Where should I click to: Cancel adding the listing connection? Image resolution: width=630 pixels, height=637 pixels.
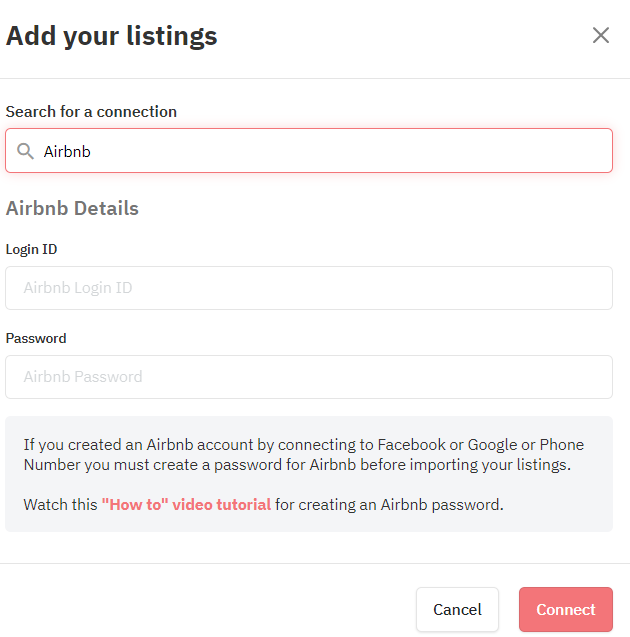coord(457,609)
